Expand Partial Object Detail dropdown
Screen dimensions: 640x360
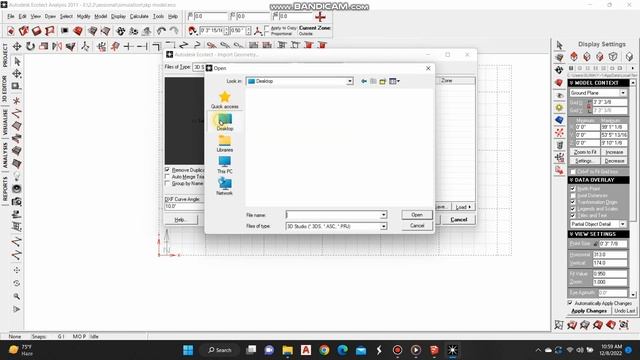tap(623, 224)
